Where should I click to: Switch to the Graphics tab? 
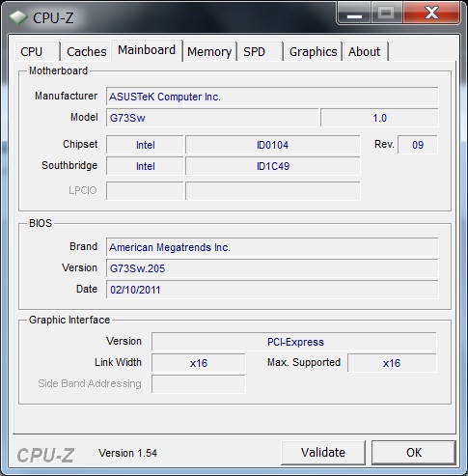(x=313, y=51)
